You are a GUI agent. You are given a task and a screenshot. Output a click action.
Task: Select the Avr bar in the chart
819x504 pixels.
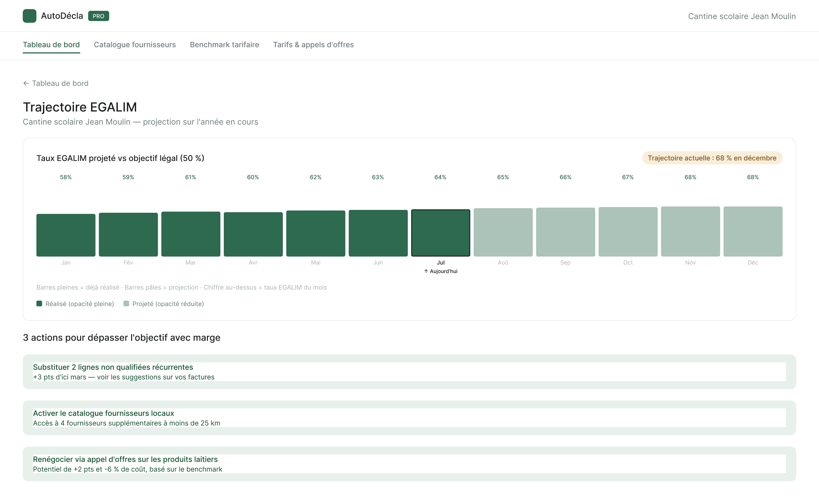tap(253, 234)
